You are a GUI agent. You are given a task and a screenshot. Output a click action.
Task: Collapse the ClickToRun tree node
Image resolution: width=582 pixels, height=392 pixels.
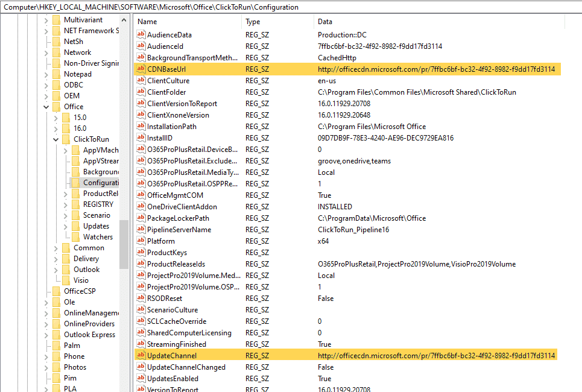[x=56, y=139]
